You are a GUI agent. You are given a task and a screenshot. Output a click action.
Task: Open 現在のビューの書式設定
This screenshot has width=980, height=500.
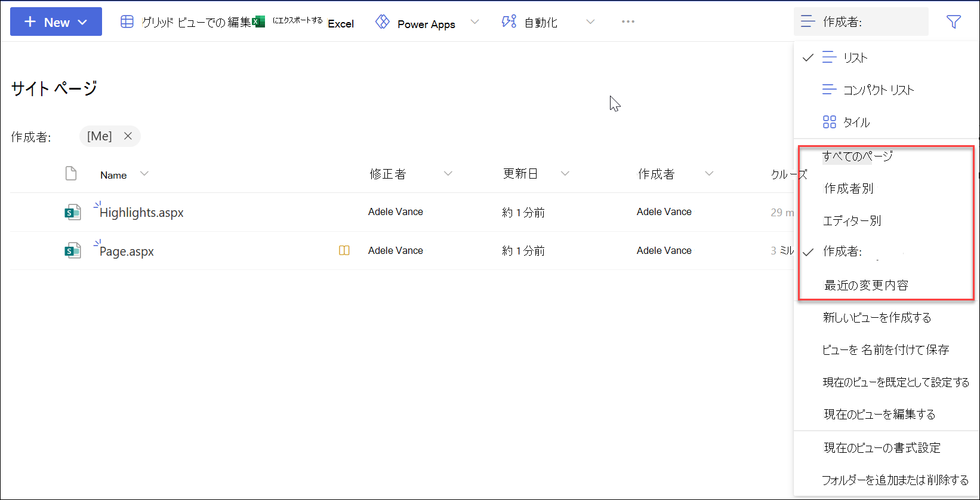point(882,447)
